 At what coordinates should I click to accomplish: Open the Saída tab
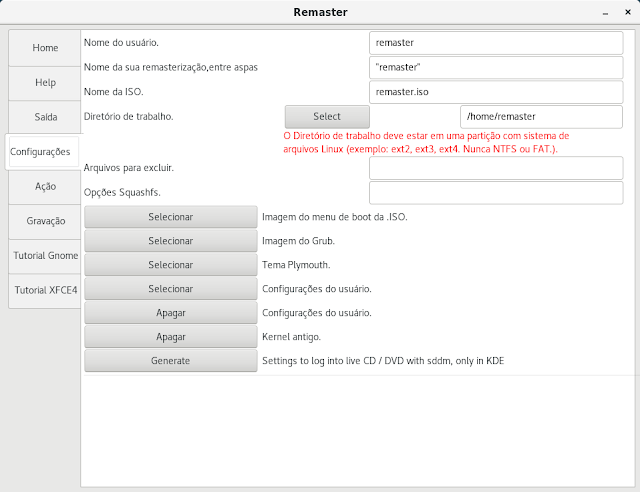pyautogui.click(x=45, y=117)
